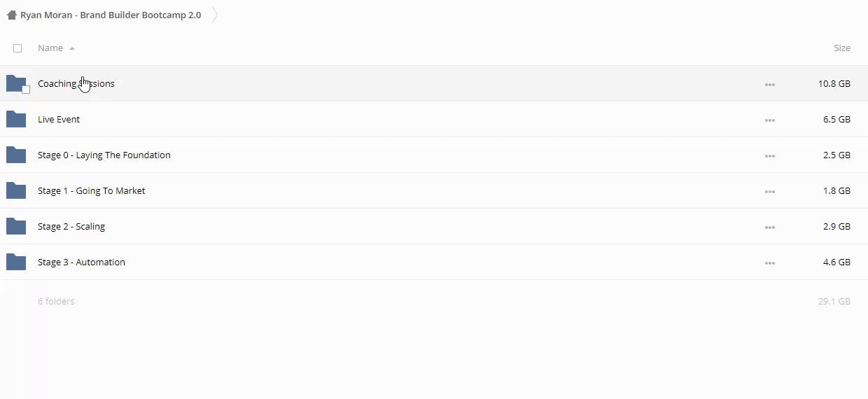
Task: Open the Stage 3 - Automation folder
Action: 81,262
